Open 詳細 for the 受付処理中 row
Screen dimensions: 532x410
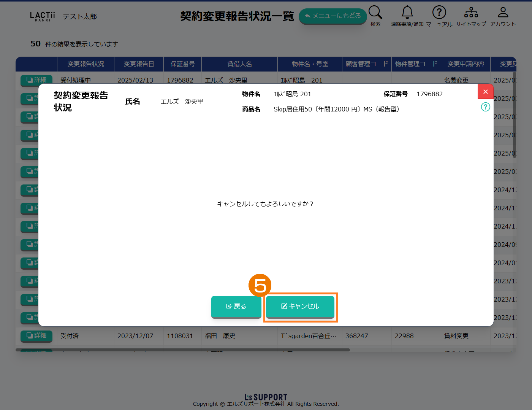coord(36,80)
